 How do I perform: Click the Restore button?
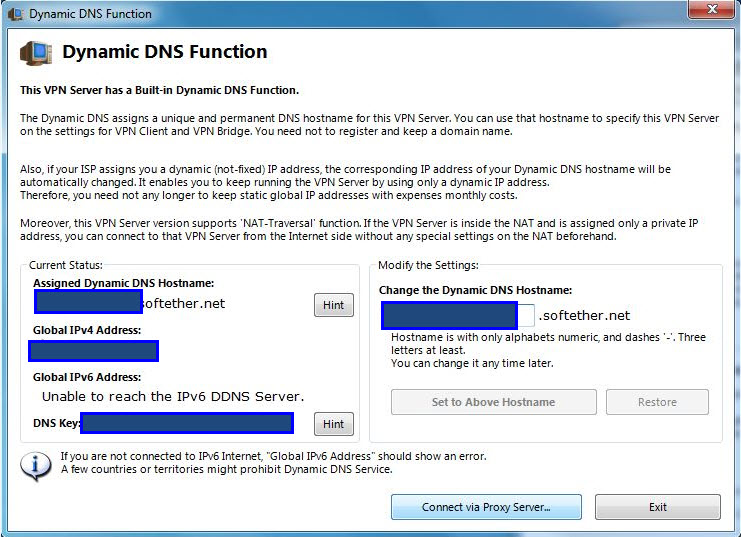(657, 402)
